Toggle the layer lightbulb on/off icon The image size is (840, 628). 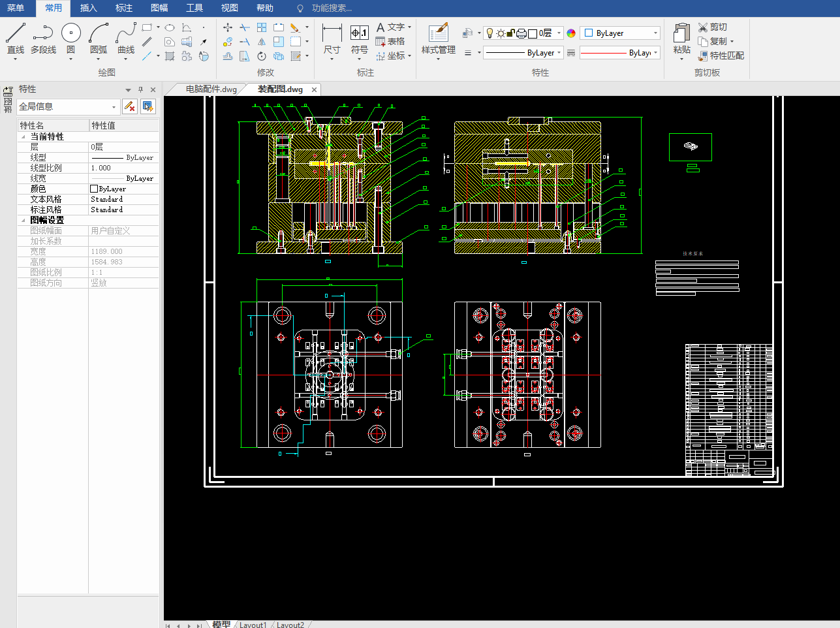tap(490, 33)
